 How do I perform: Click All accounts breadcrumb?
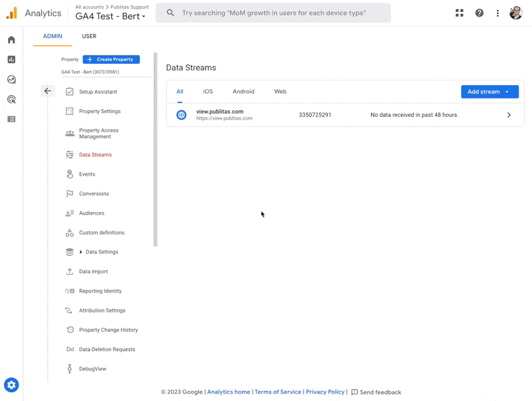[x=90, y=7]
